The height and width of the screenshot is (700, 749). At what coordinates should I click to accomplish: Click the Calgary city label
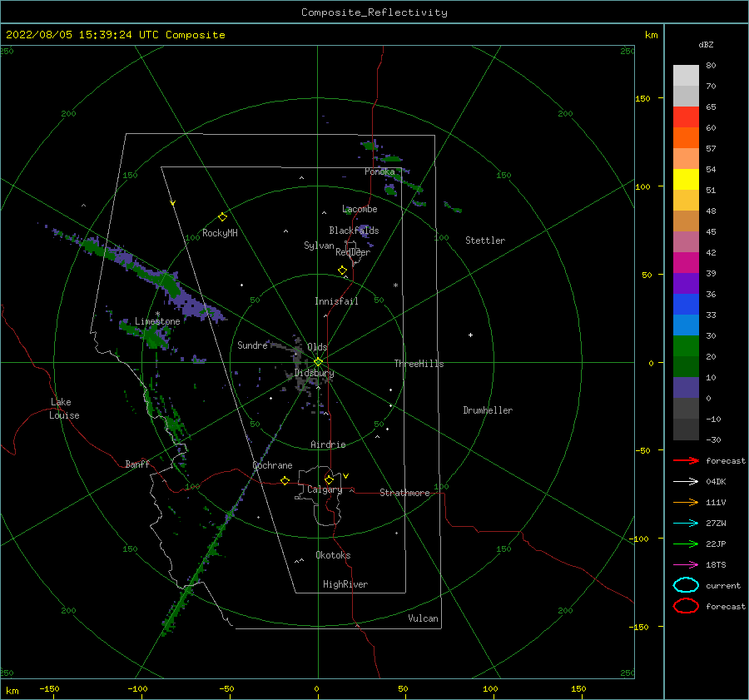click(325, 489)
